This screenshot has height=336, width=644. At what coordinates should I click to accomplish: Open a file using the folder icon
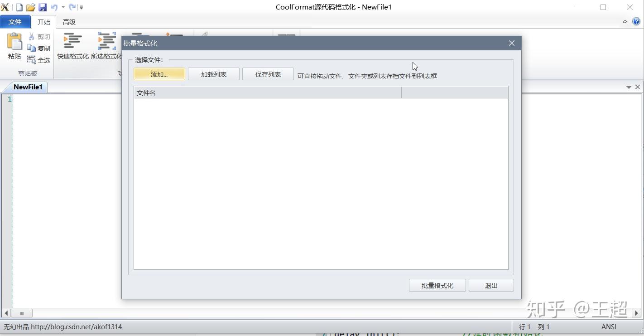[30, 6]
